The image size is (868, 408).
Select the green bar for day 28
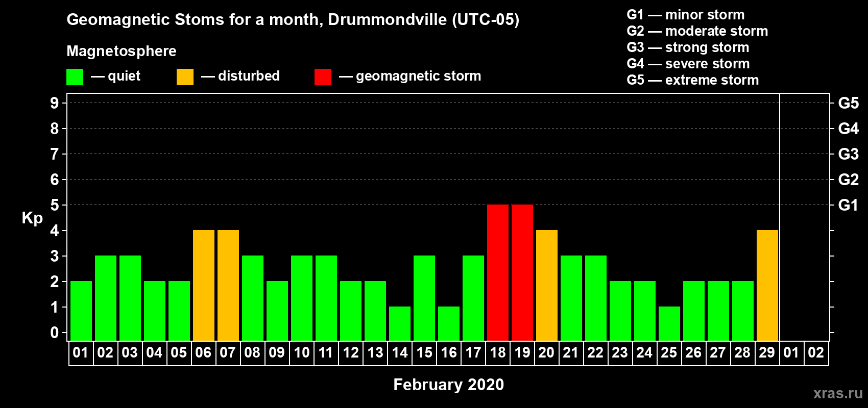(x=743, y=311)
